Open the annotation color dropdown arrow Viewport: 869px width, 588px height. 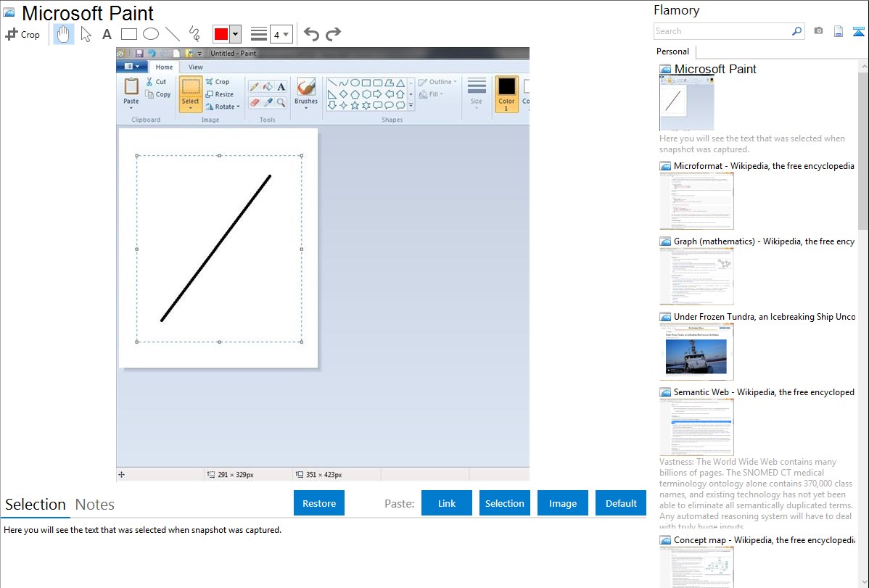pos(236,34)
